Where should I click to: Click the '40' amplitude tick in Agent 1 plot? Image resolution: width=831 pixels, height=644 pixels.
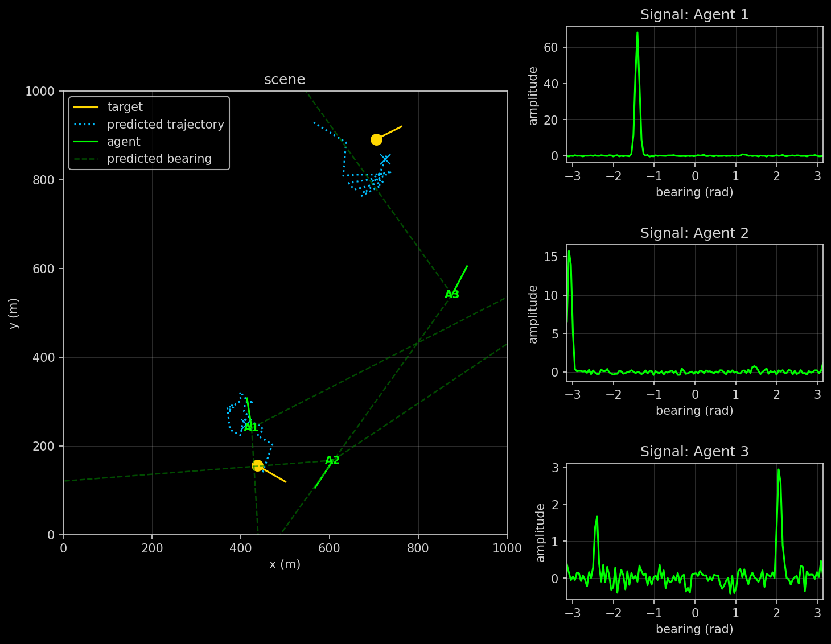coord(550,84)
